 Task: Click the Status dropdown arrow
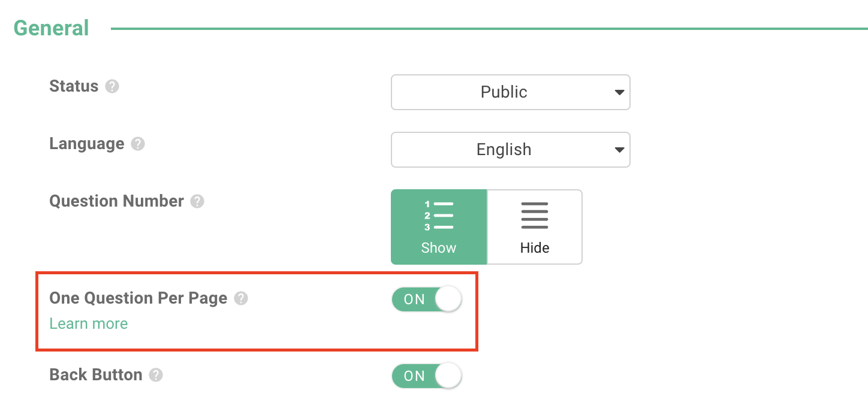point(619,92)
